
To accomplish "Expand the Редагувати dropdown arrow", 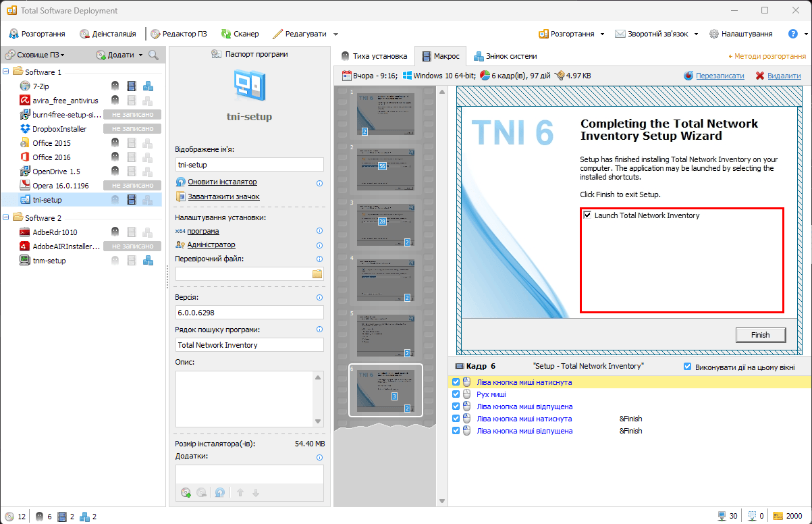I will [x=336, y=34].
